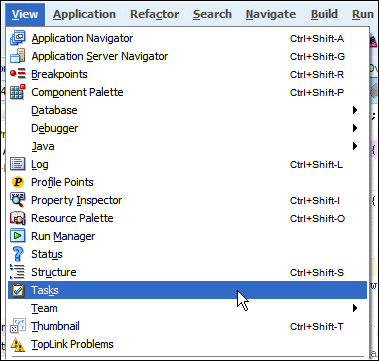
Task: Click the Application Navigator icon
Action: [x=18, y=38]
